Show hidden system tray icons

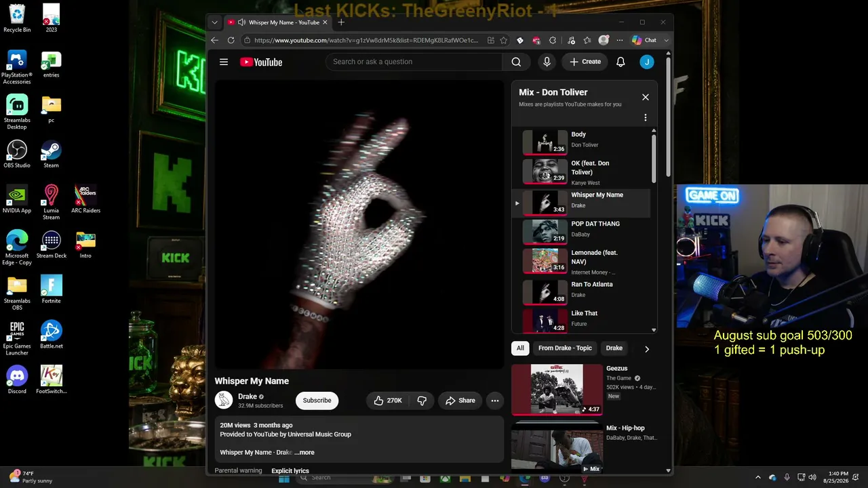click(x=758, y=477)
